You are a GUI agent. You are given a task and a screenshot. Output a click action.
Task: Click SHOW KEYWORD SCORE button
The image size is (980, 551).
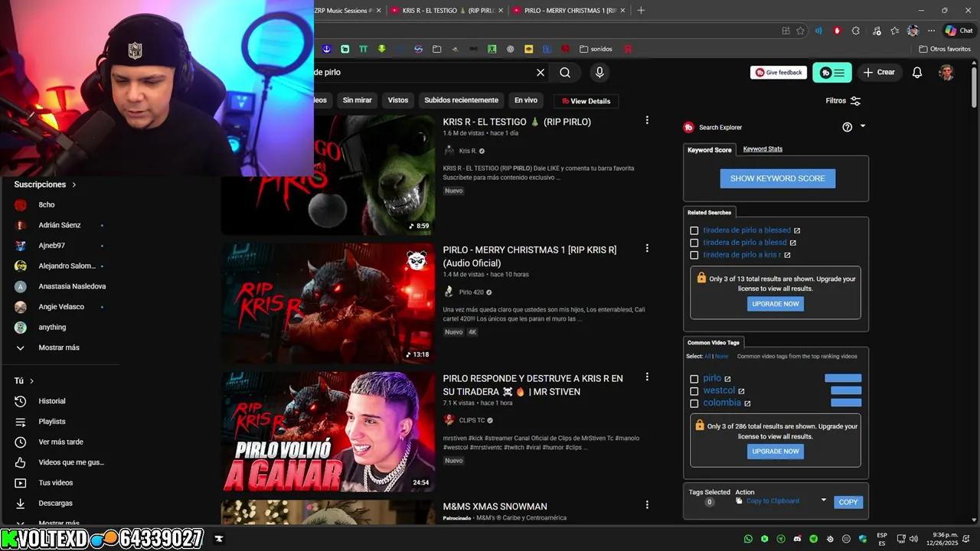point(777,178)
